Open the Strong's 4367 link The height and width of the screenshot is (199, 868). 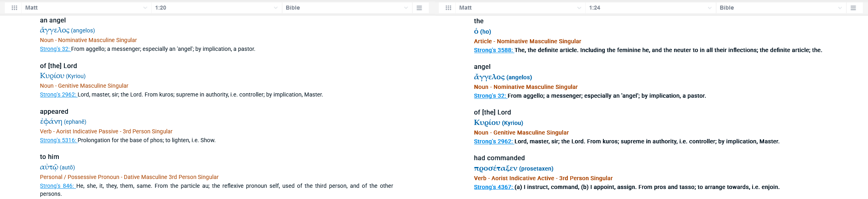click(x=494, y=187)
